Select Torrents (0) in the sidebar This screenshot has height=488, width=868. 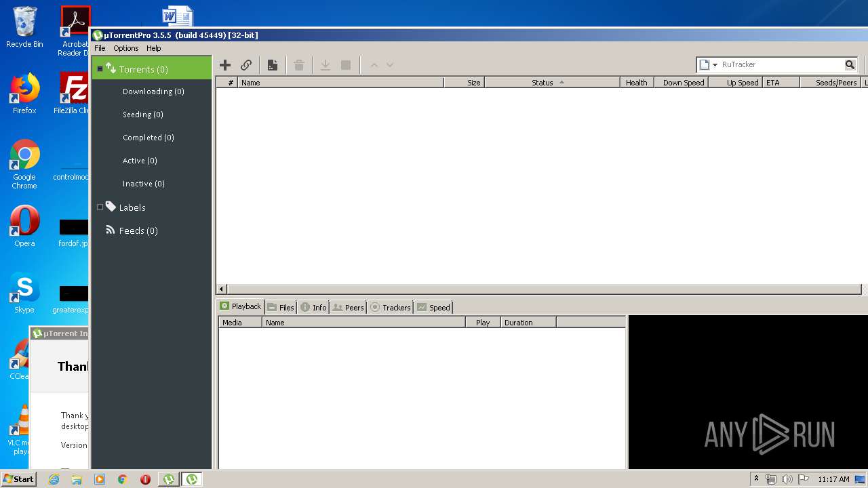[152, 68]
